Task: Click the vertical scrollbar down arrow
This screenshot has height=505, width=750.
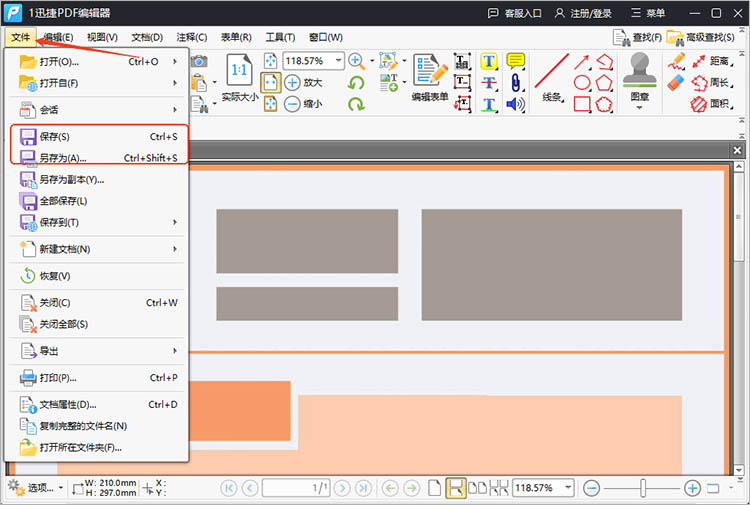Action: tap(739, 470)
